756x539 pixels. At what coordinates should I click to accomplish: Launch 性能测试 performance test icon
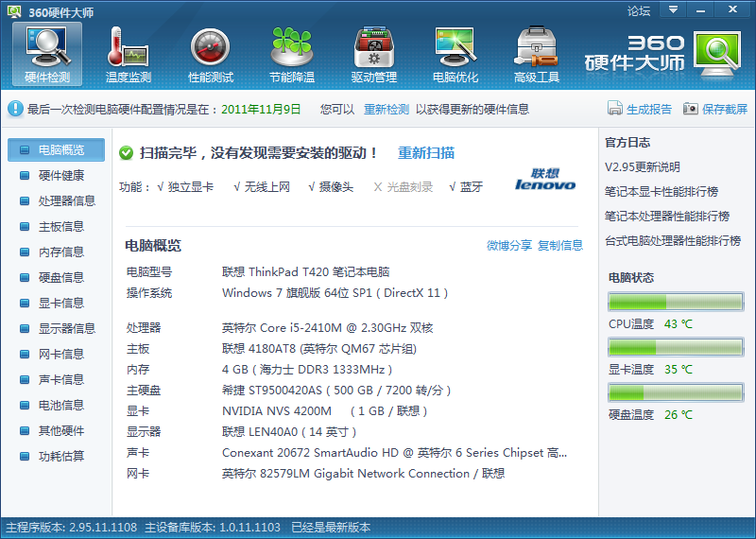pyautogui.click(x=210, y=55)
